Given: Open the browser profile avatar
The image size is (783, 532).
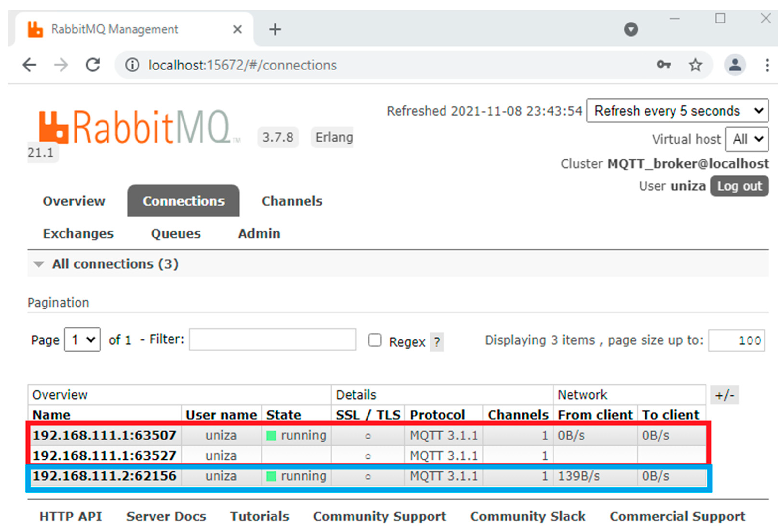Looking at the screenshot, I should [735, 65].
